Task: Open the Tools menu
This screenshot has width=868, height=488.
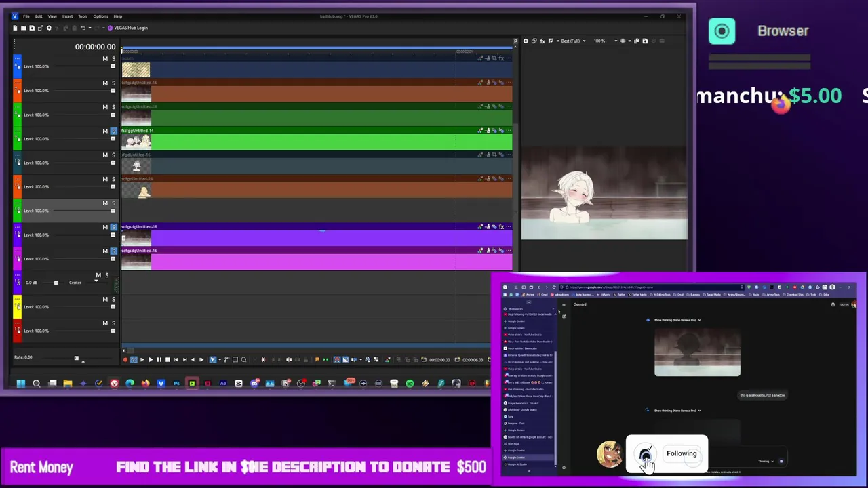Action: pyautogui.click(x=83, y=16)
